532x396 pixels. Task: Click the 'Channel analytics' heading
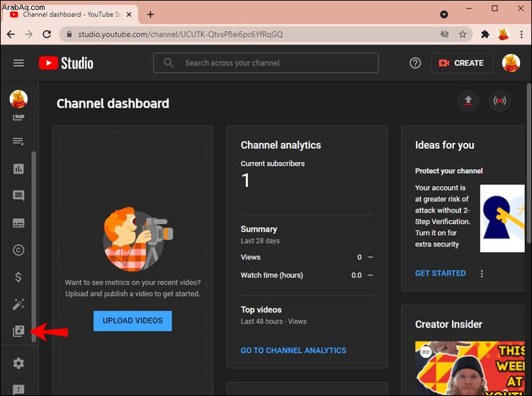(281, 145)
